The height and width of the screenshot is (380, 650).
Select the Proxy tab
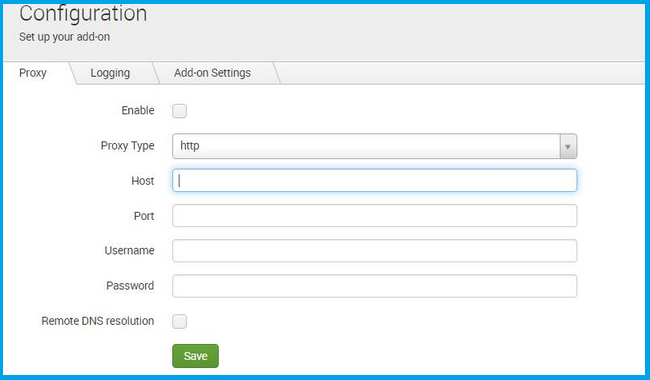tap(33, 73)
